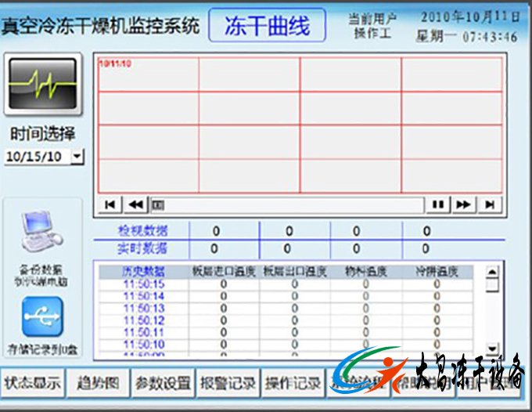
Task: Click the 物料温度 column header
Action: (x=366, y=271)
